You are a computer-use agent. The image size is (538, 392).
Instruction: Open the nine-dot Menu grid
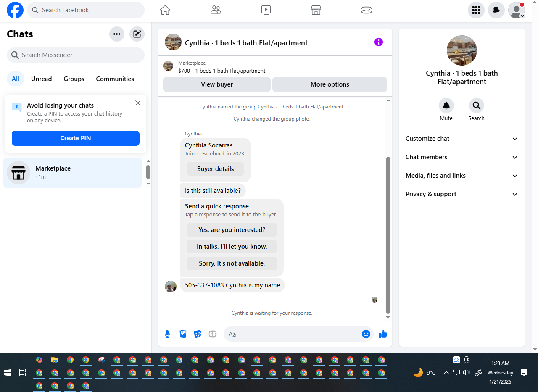coord(476,10)
